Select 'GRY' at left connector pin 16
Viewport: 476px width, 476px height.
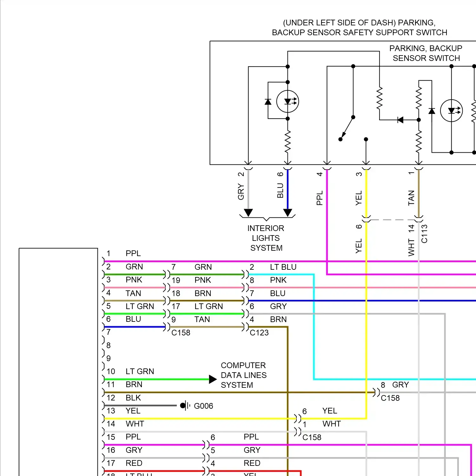pos(134,450)
